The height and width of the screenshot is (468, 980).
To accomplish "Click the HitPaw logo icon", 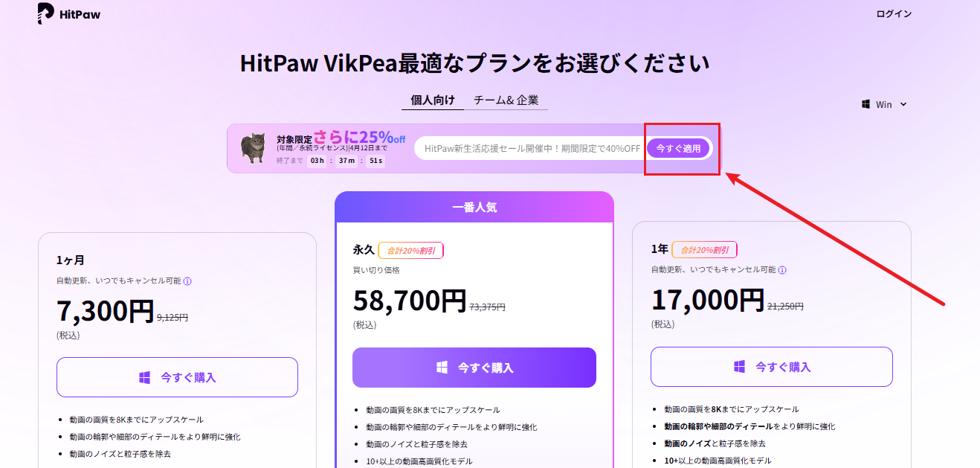I will tap(45, 13).
